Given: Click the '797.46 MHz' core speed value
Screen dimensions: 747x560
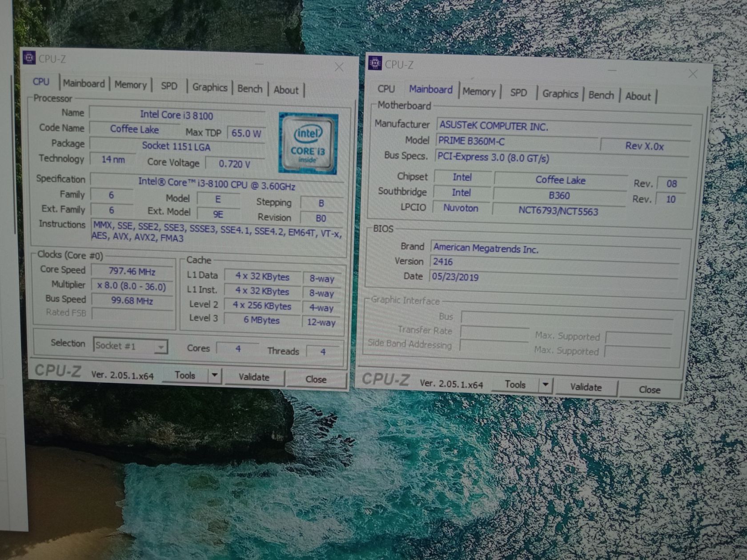Looking at the screenshot, I should pyautogui.click(x=132, y=271).
